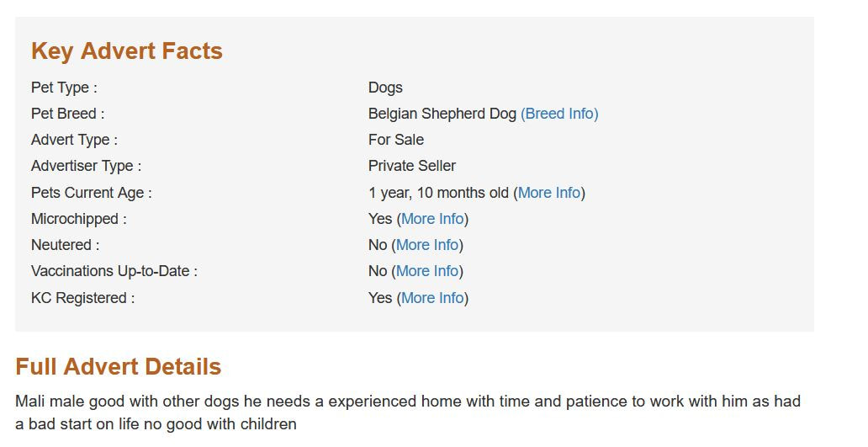This screenshot has width=868, height=447.
Task: Click the Pets Current Age label
Action: [x=92, y=193]
